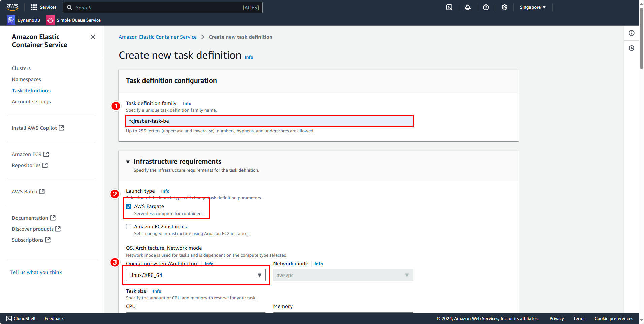Open the Privacy footer link
Viewport: 644px width, 324px height.
coord(557,319)
